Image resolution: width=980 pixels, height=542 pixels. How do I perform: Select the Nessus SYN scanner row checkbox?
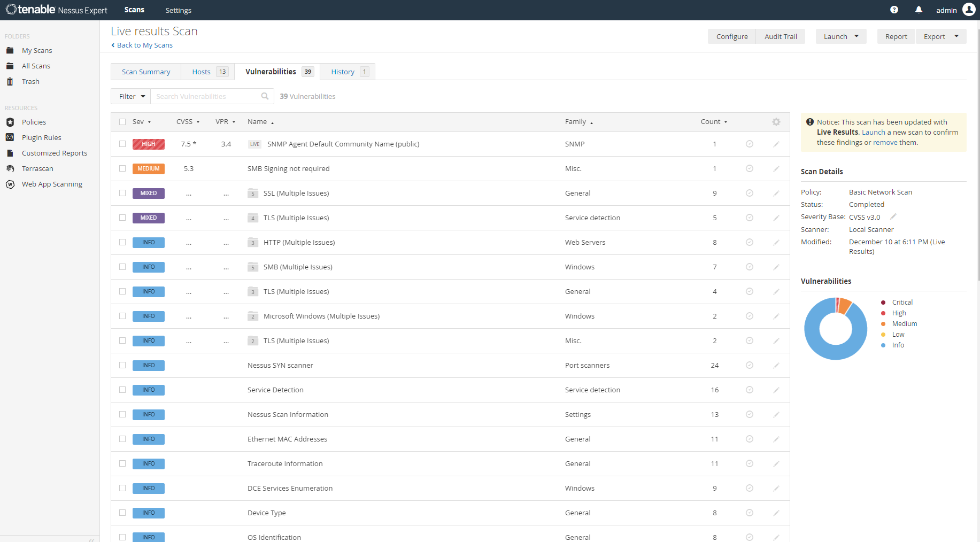122,365
